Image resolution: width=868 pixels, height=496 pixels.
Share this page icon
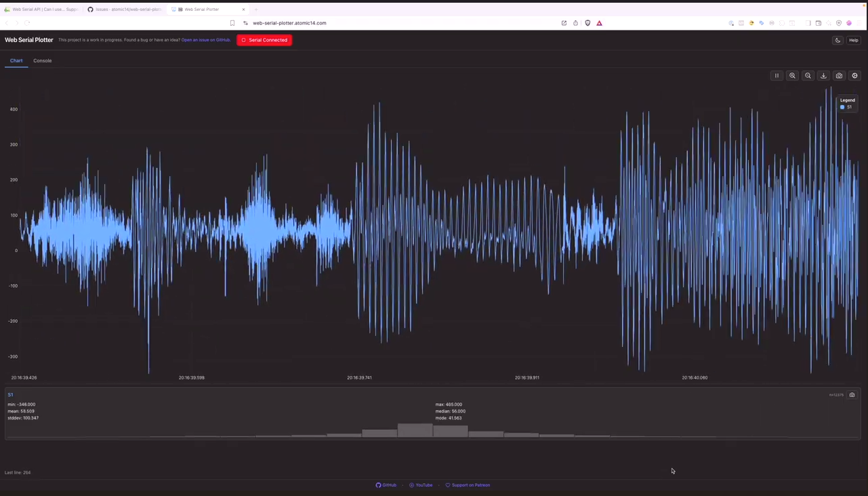[575, 23]
